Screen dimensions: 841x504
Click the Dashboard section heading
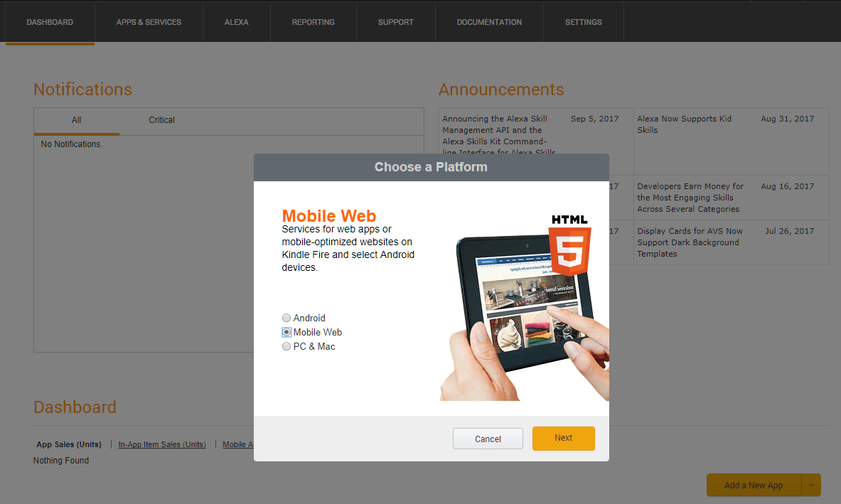(75, 407)
